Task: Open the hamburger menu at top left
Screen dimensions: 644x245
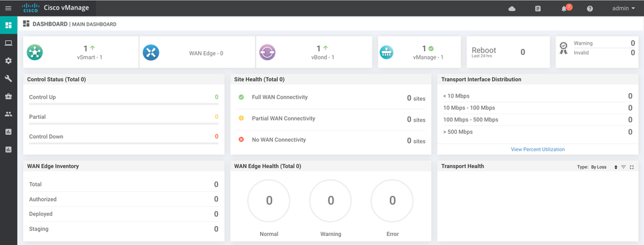Action: [8, 8]
